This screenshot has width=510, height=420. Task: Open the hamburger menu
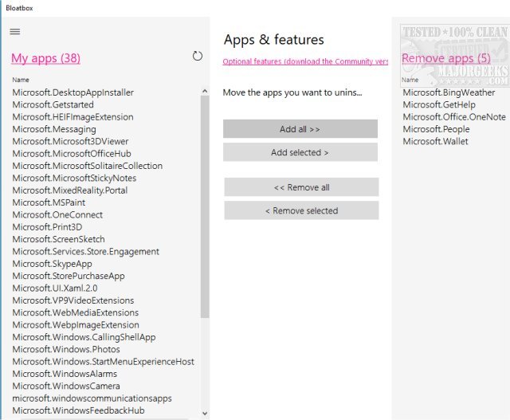click(x=15, y=32)
